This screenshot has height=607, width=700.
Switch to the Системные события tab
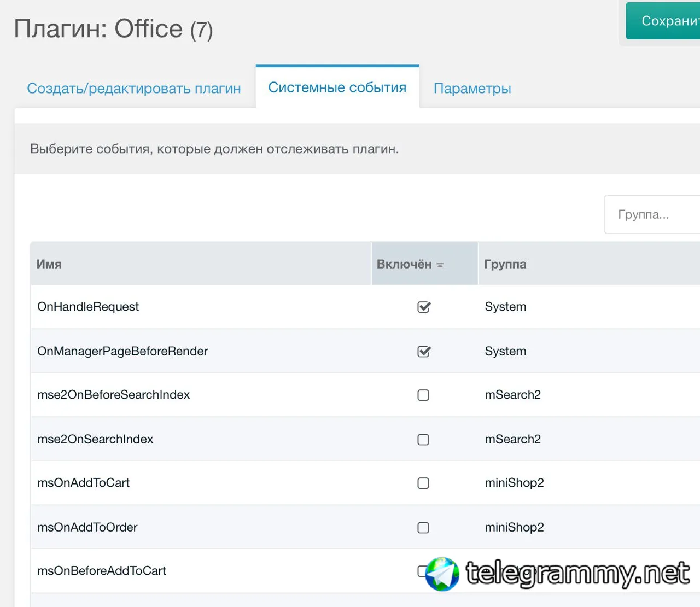pyautogui.click(x=337, y=87)
